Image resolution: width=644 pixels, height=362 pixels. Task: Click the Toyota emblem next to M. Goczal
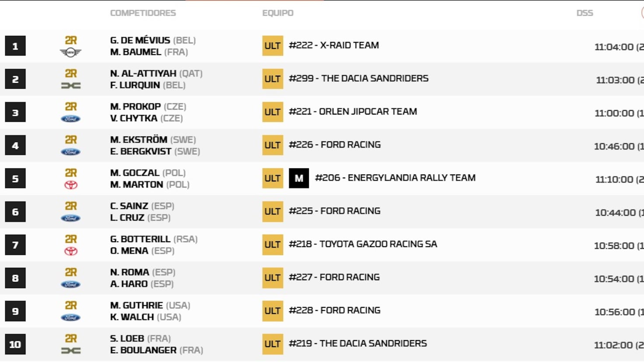[x=71, y=184]
